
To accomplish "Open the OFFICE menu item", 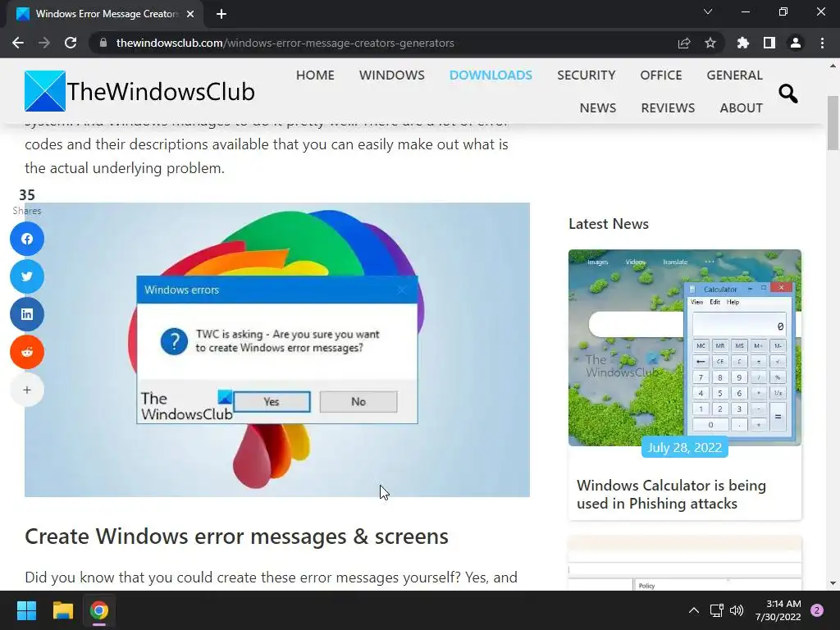I will pos(660,75).
